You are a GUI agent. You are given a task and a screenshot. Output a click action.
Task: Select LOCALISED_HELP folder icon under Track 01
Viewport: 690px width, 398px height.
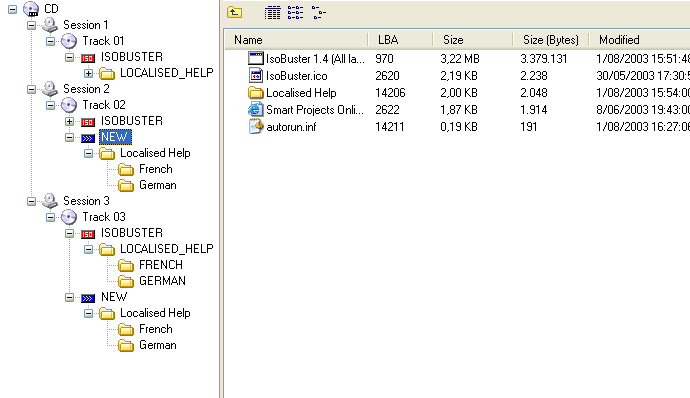pyautogui.click(x=107, y=73)
